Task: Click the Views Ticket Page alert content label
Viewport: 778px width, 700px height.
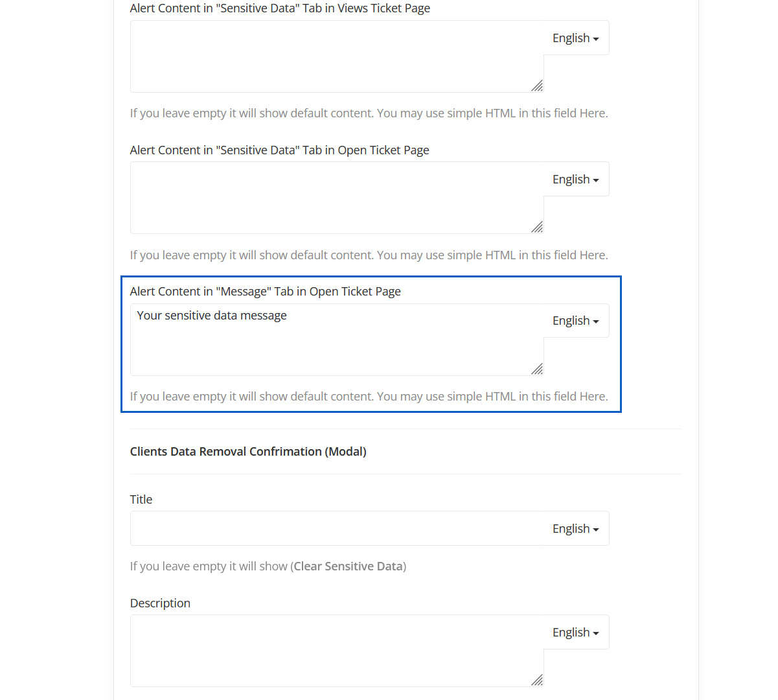Action: [x=280, y=8]
